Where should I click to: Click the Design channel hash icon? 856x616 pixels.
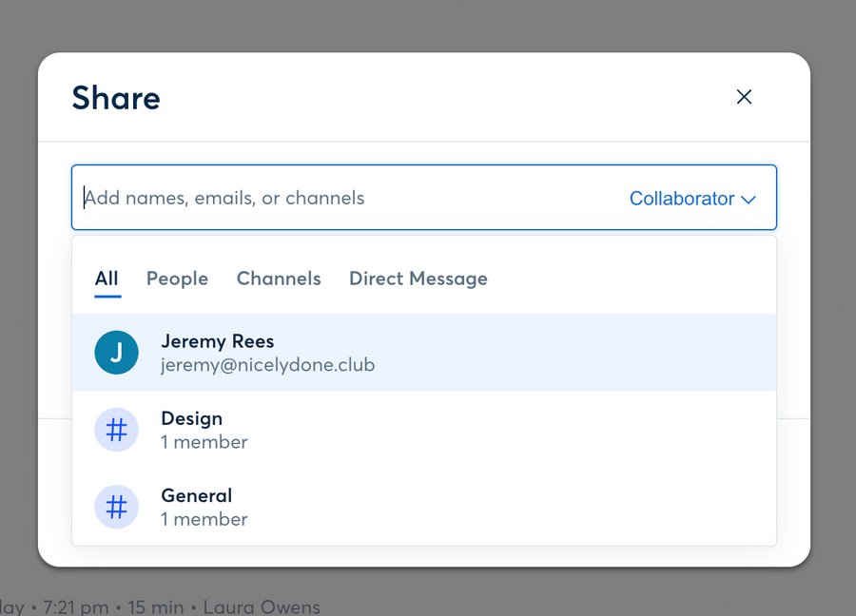116,430
